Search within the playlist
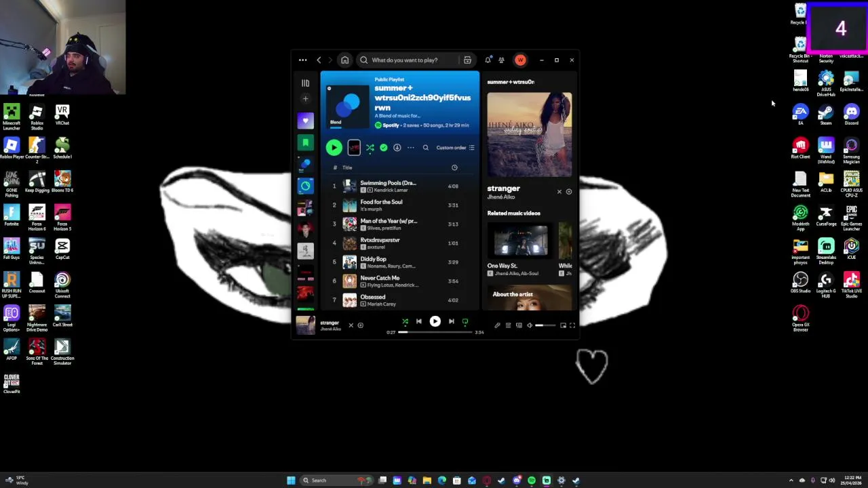The image size is (868, 488). (x=426, y=148)
